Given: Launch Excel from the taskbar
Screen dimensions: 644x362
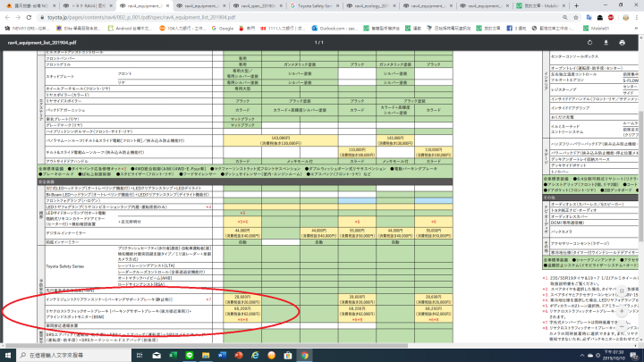Looking at the screenshot, I should pos(173,355).
